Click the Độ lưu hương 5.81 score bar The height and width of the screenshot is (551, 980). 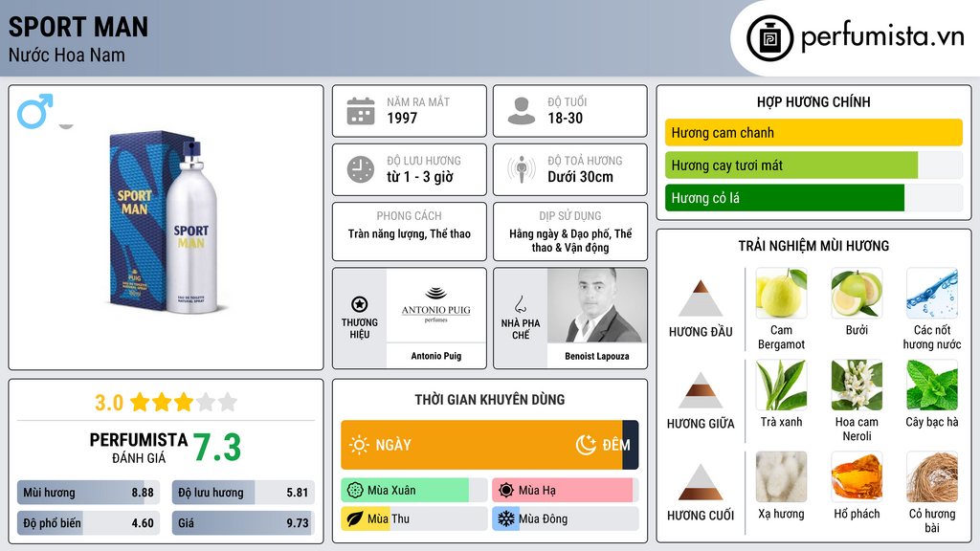[x=243, y=493]
